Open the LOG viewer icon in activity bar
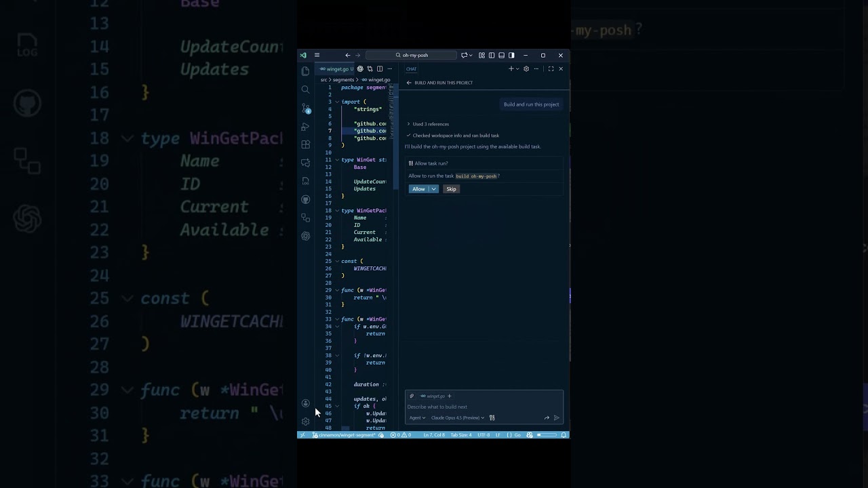The image size is (868, 488). tap(305, 181)
